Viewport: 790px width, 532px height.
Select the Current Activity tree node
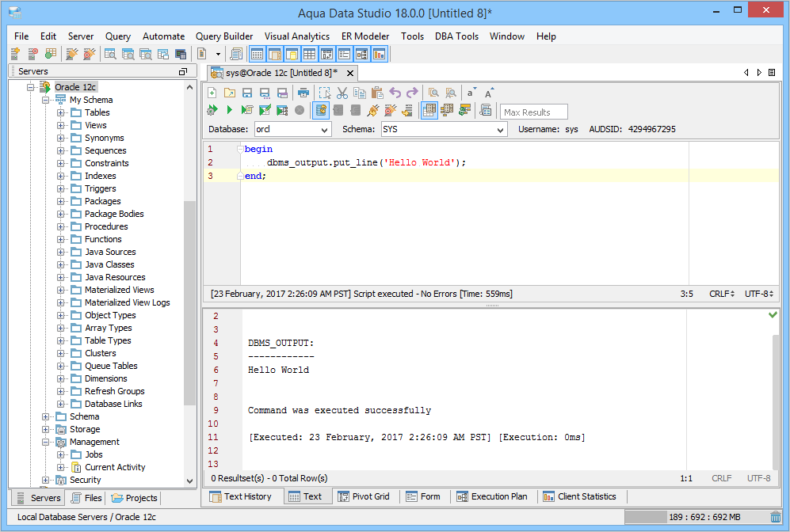click(x=115, y=467)
